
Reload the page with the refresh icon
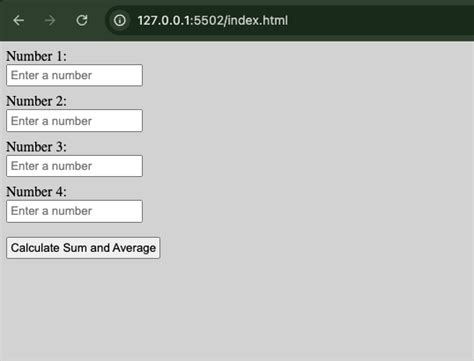[x=82, y=20]
